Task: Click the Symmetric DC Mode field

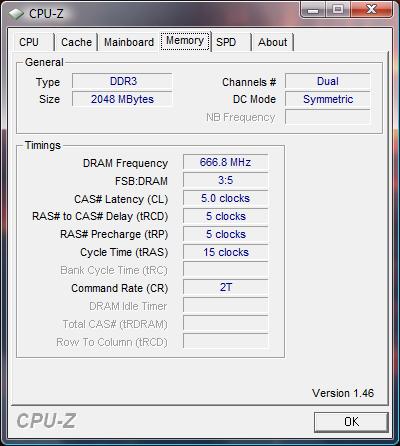Action: tap(328, 99)
